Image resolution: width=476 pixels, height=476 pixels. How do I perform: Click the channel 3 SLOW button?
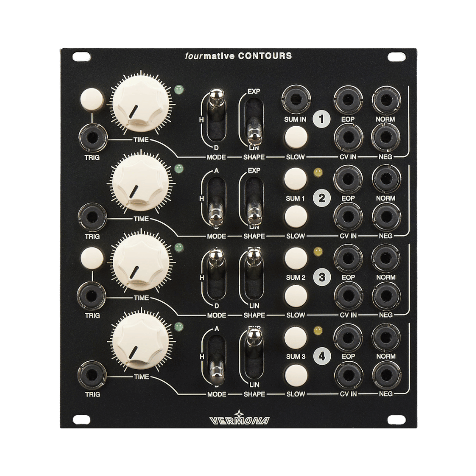click(x=296, y=296)
